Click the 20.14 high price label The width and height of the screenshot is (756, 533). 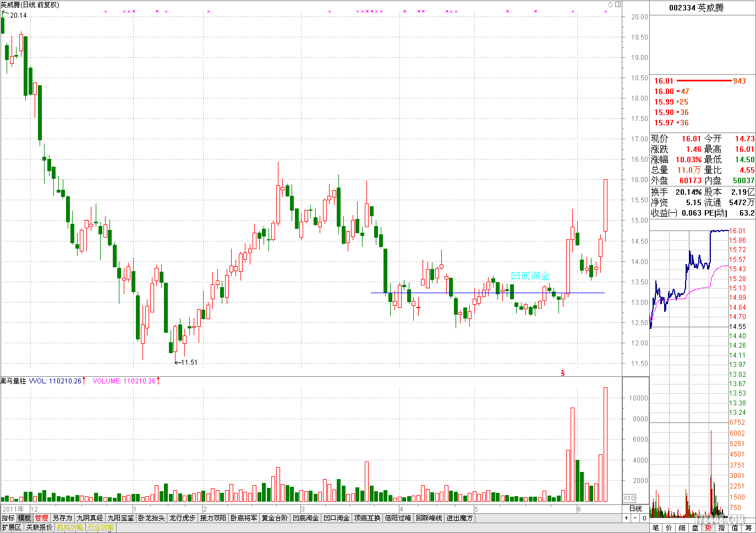coord(18,15)
